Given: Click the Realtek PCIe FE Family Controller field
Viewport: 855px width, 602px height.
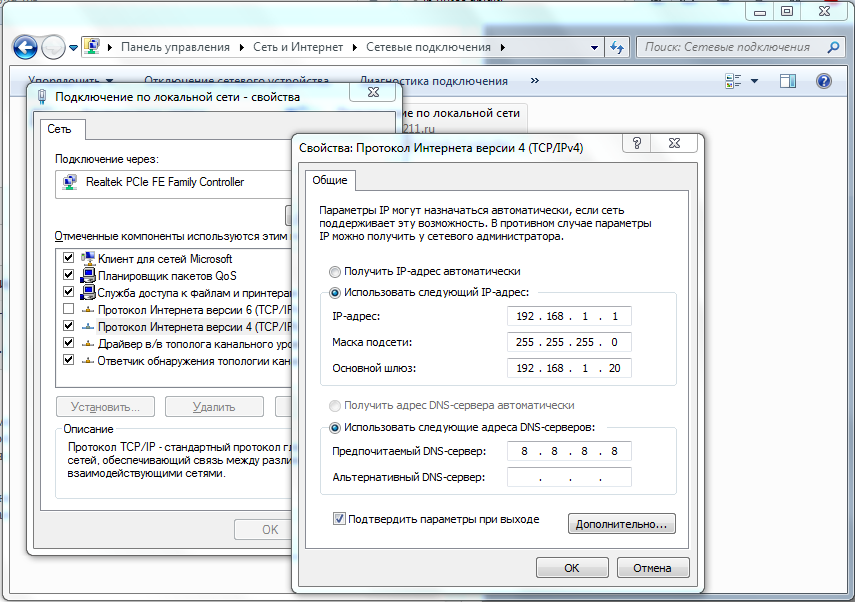Looking at the screenshot, I should point(173,182).
